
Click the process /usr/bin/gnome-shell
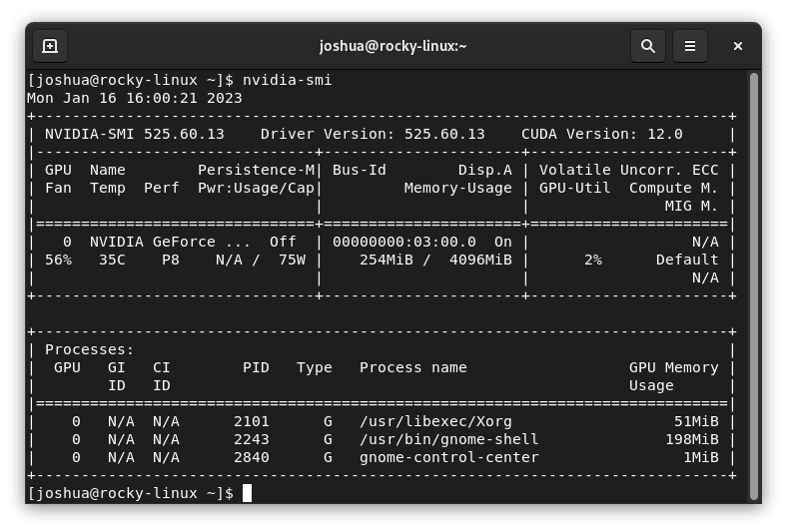click(x=448, y=439)
